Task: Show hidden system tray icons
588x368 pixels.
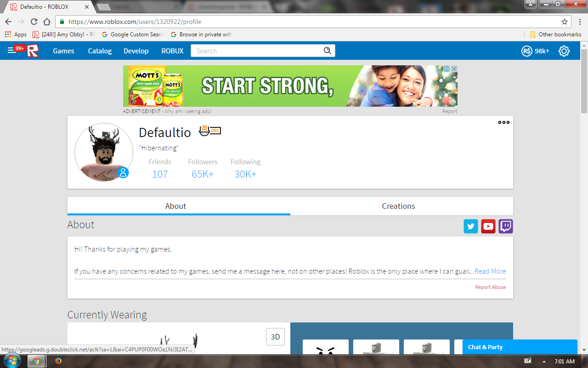Action: [x=544, y=361]
